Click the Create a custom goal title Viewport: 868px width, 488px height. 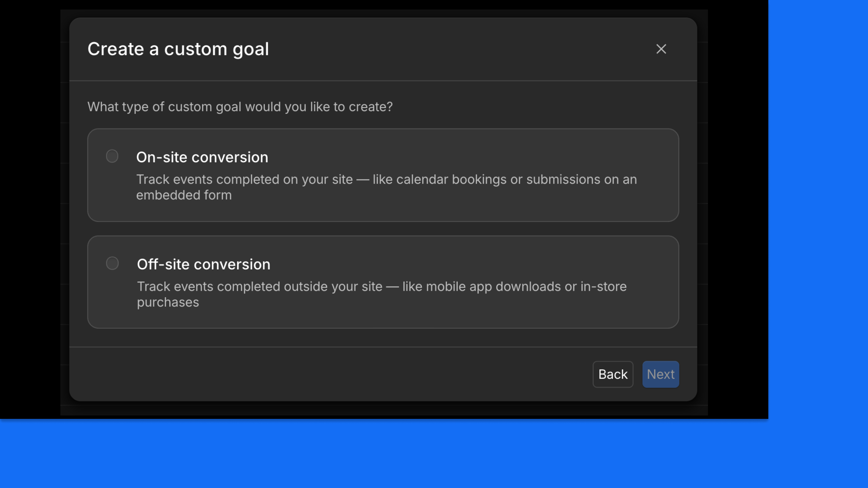click(x=179, y=48)
